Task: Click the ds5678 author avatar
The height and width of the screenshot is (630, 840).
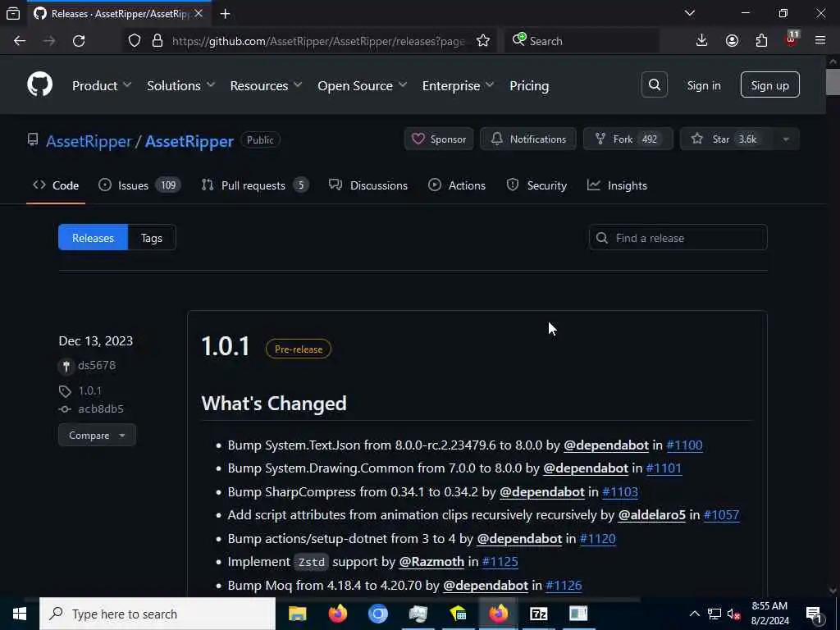Action: 66,366
